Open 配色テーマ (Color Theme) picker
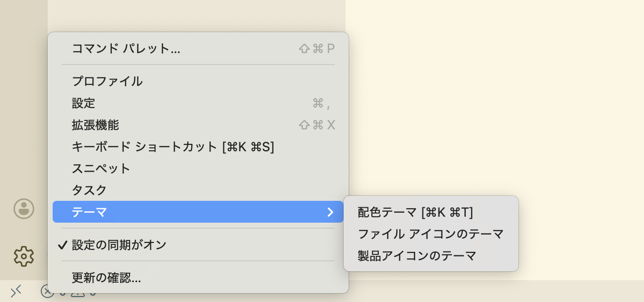 tap(415, 212)
